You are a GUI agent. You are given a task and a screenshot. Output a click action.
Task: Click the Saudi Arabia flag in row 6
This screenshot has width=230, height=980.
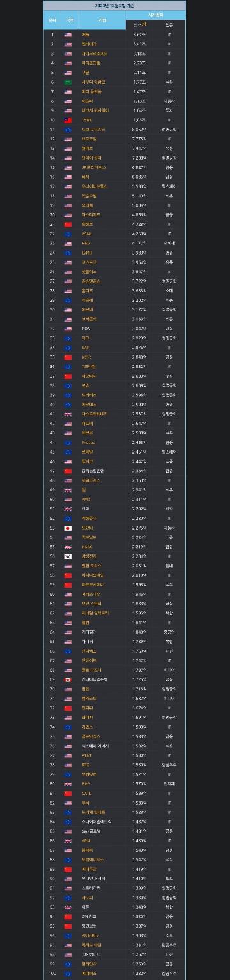(67, 82)
